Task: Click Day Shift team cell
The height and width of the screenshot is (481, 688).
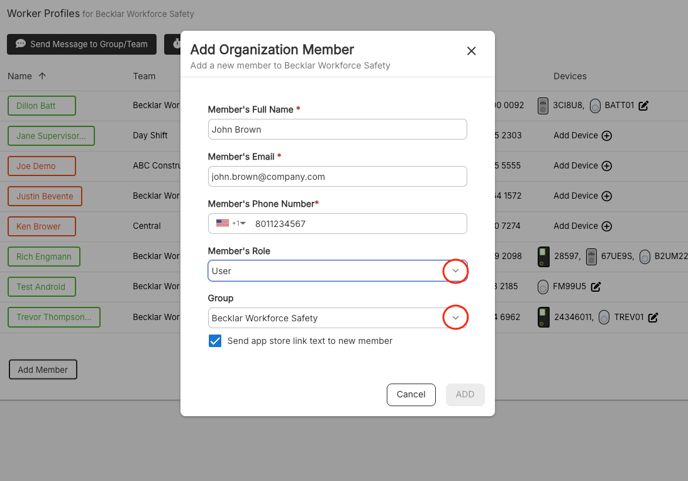Action: 150,136
